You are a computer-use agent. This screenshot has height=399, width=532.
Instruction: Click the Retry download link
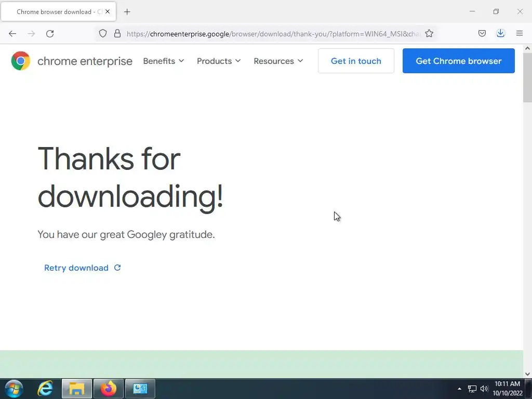coord(83,268)
